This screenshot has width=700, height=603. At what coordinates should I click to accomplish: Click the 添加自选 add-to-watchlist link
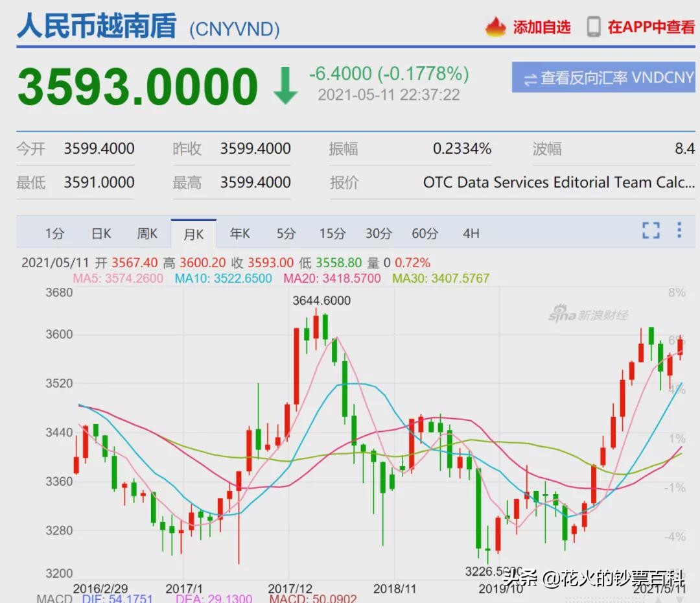tap(542, 27)
